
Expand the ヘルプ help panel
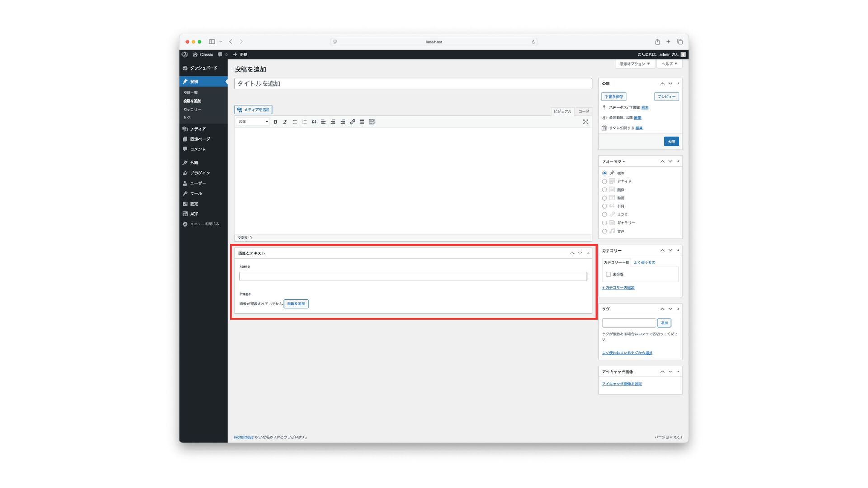tap(670, 64)
